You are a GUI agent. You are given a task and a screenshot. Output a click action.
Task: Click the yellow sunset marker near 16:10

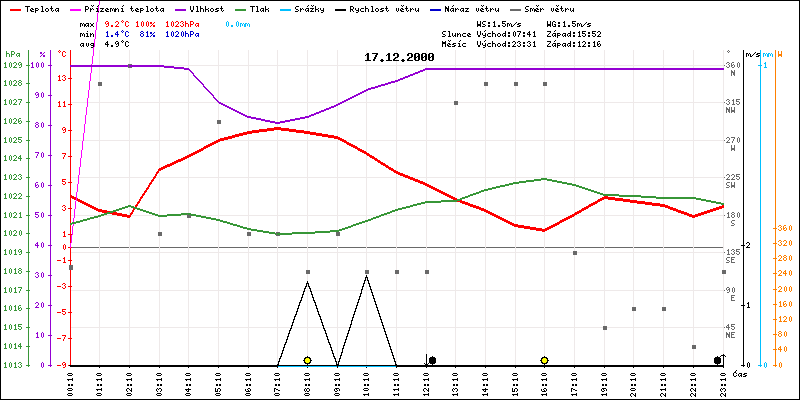(x=544, y=360)
